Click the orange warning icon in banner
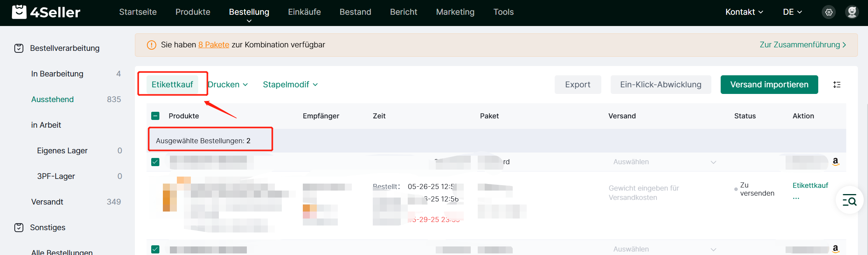 pyautogui.click(x=151, y=45)
